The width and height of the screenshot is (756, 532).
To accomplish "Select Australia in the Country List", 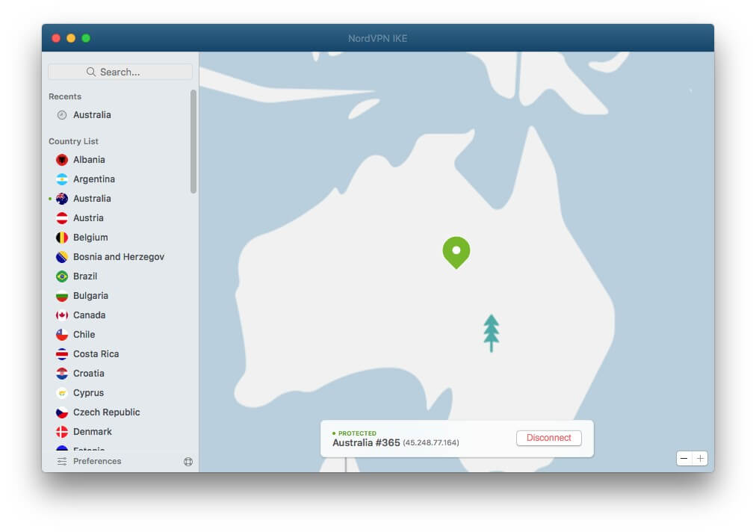I will pyautogui.click(x=92, y=199).
